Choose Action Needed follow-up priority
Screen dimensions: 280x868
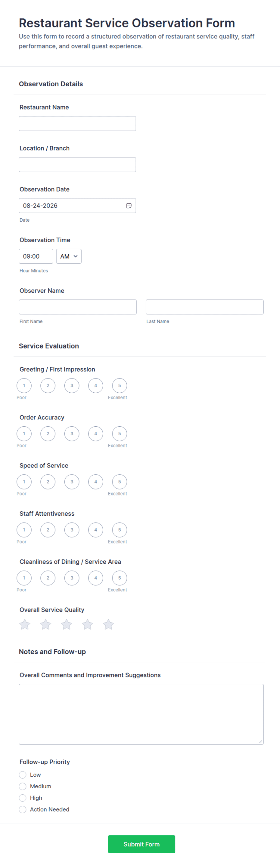point(23,809)
